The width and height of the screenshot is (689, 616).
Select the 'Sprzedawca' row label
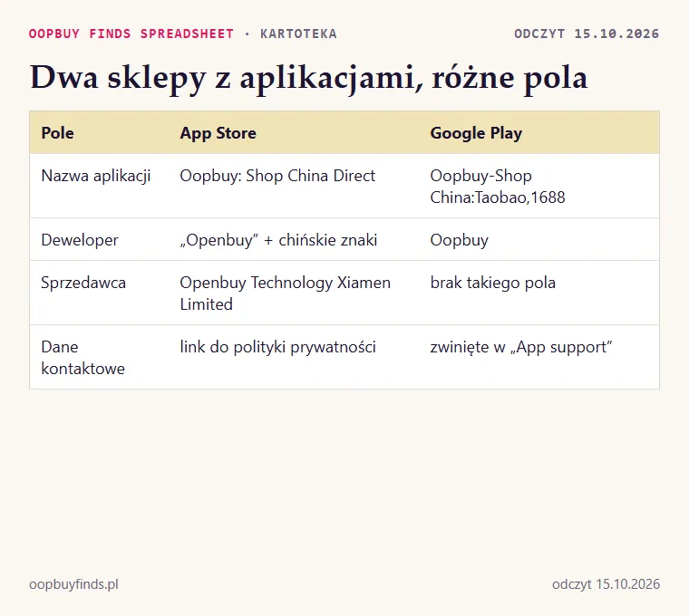(83, 283)
